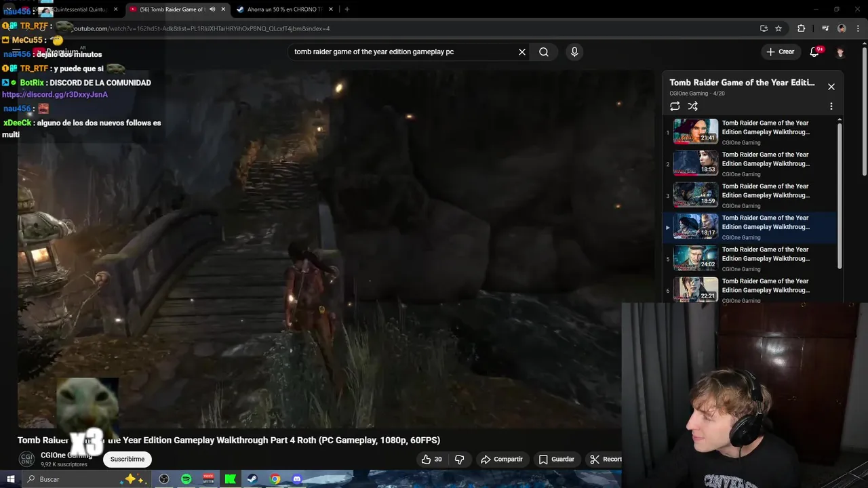
Task: Dislike the video with thumbs down
Action: [x=459, y=460]
